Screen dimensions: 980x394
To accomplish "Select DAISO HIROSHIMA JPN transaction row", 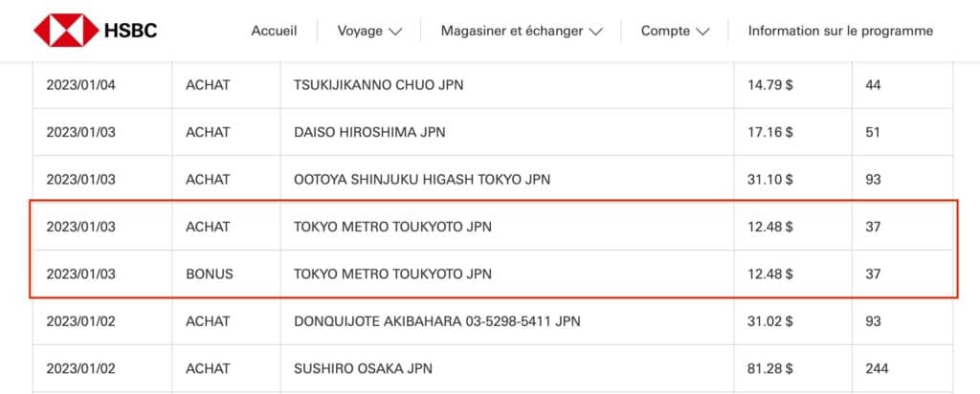I will 369,132.
